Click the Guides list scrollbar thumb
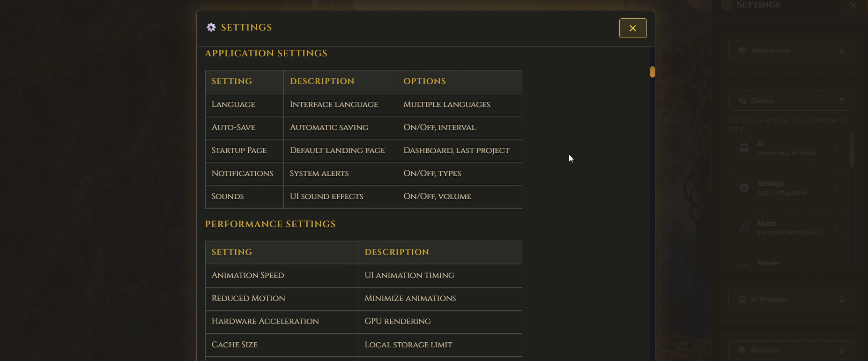This screenshot has height=361, width=868. (x=852, y=150)
